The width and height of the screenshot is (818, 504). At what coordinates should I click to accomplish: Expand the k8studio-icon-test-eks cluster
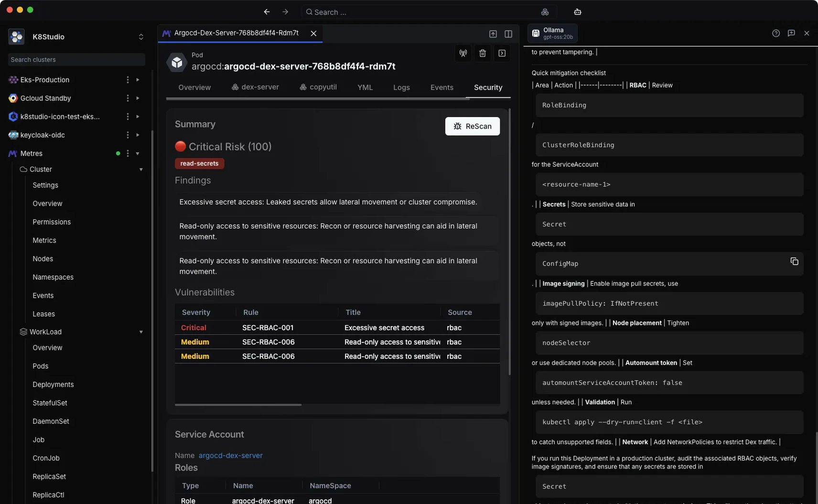pos(138,117)
